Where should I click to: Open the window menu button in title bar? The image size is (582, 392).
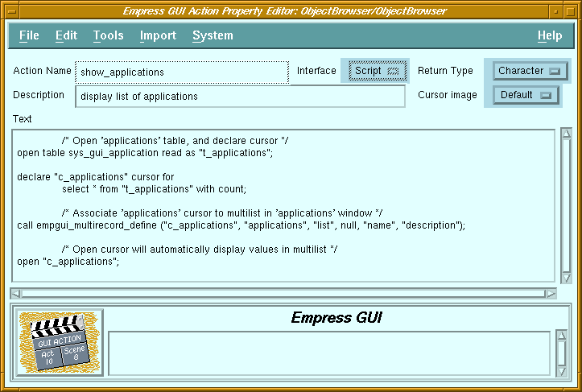(11, 11)
